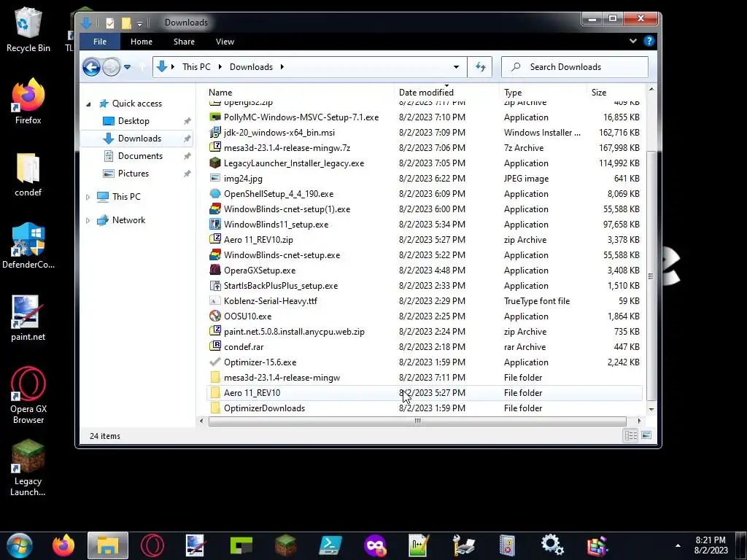
Task: Open the Settings gear on the taskbar
Action: point(553,545)
